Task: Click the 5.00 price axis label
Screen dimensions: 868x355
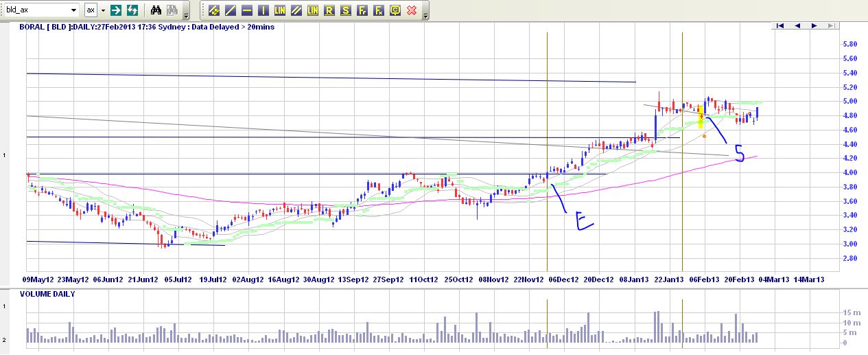Action: coord(849,101)
